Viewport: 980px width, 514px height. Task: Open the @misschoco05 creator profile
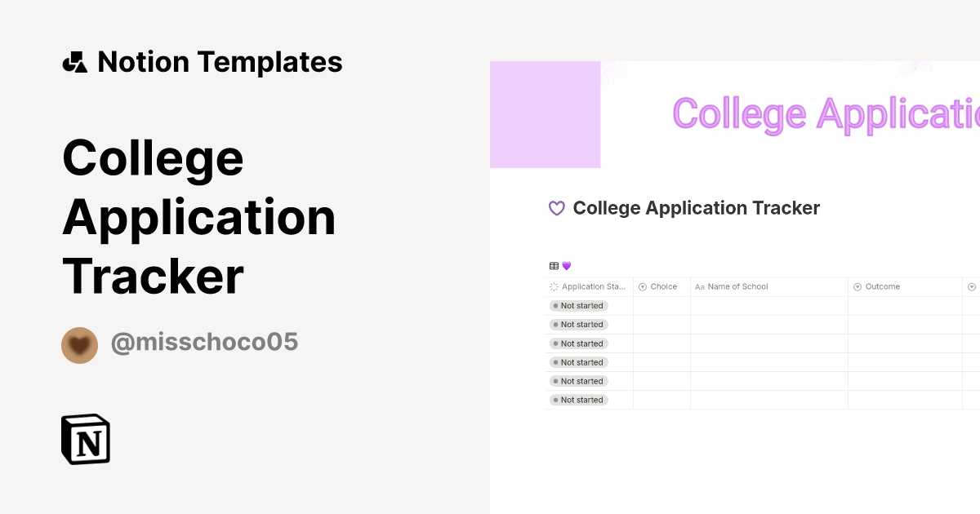pos(204,343)
